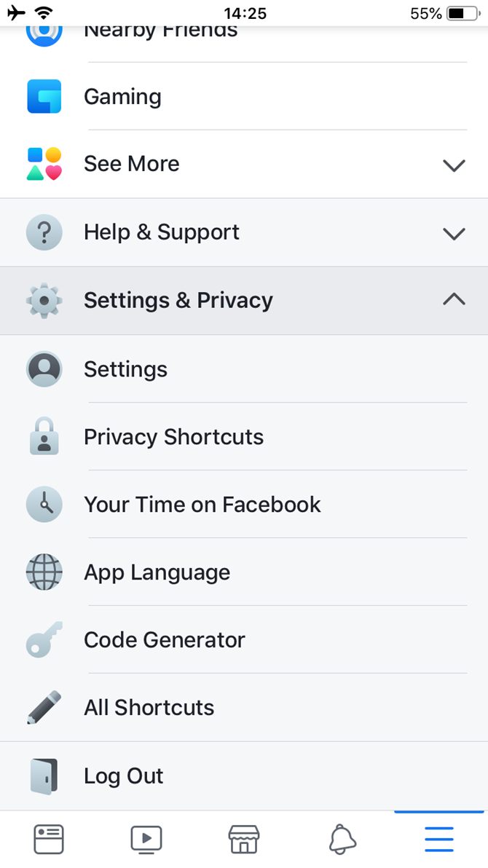
Task: Tap the Settings gear icon
Action: pos(44,299)
